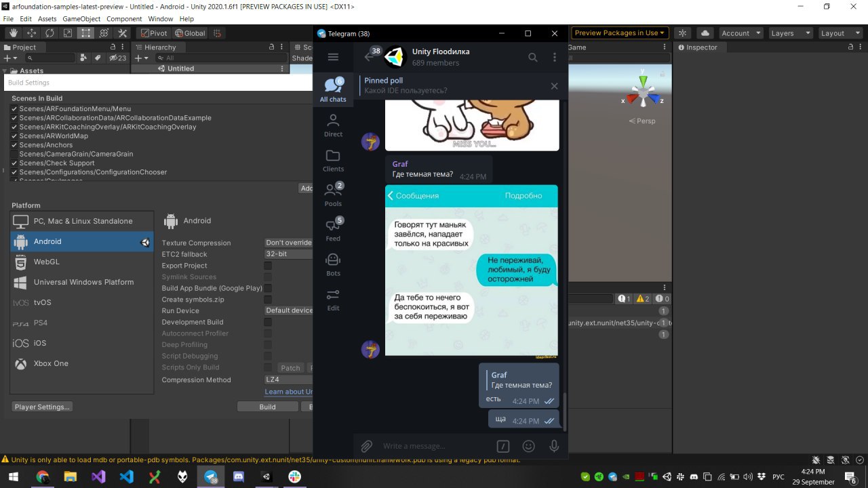Screen dimensions: 868x488
Task: Collapse the Assets folder tree
Action: coord(5,70)
